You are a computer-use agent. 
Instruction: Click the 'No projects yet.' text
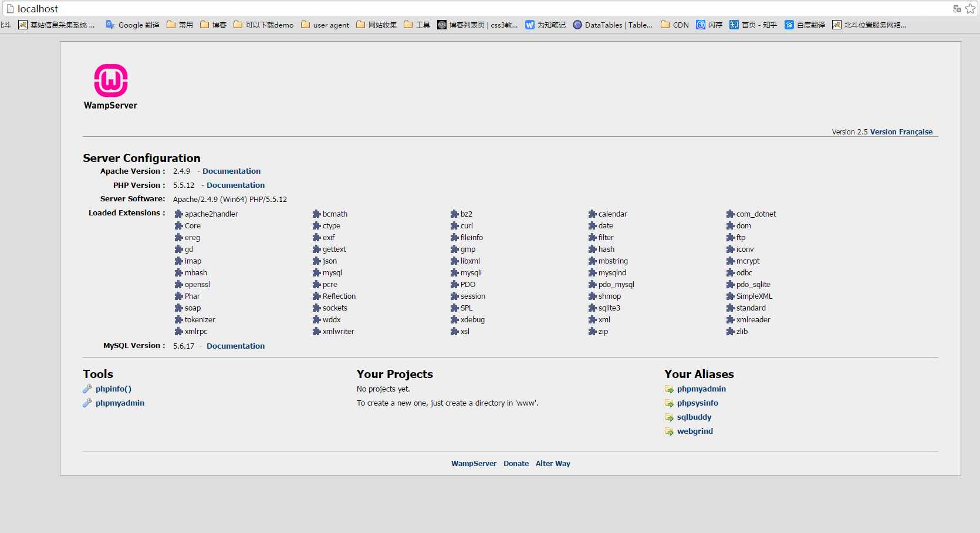click(x=383, y=389)
